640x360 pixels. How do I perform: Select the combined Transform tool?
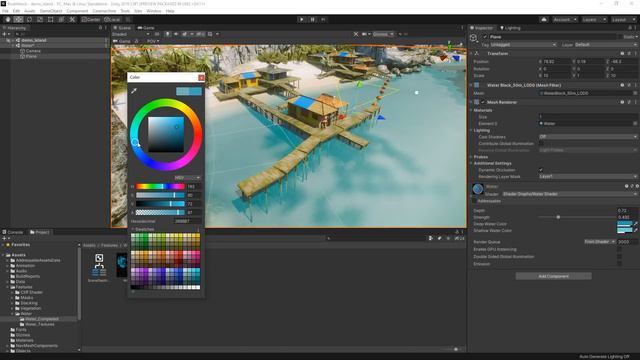[61, 19]
